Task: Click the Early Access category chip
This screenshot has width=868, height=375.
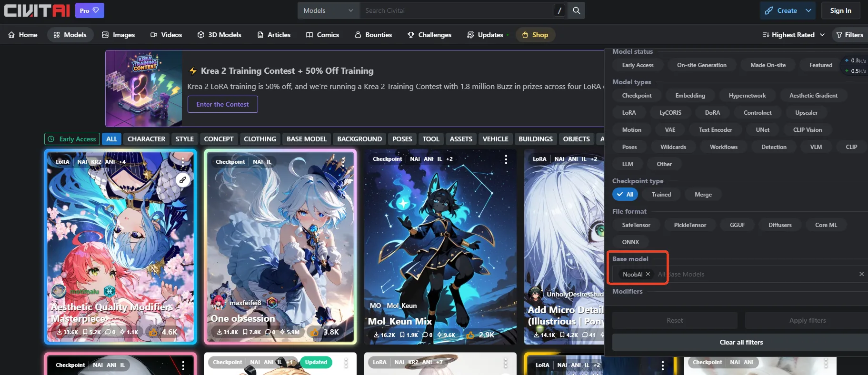Action: (x=72, y=139)
